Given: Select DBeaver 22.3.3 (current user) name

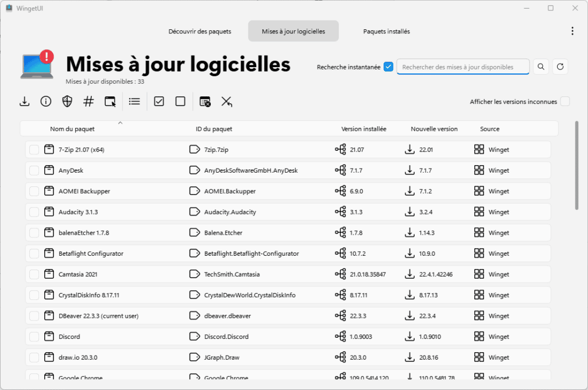Looking at the screenshot, I should [98, 316].
